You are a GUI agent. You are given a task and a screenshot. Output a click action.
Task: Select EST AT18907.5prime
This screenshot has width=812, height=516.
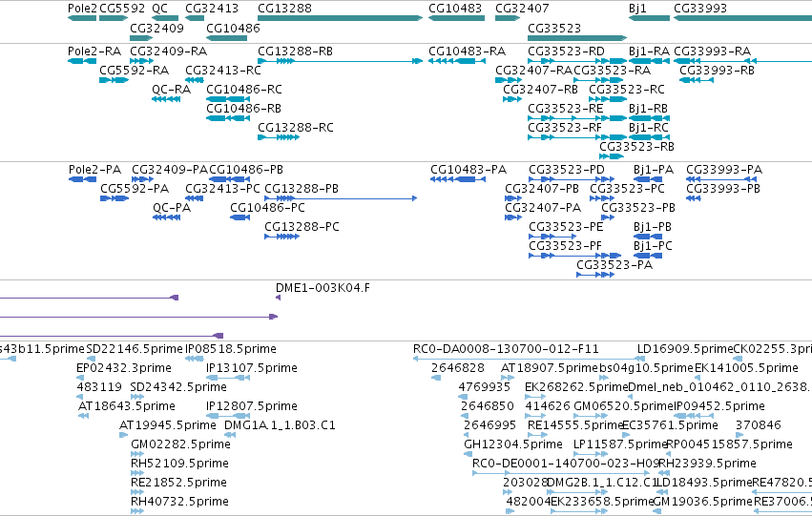coord(508,378)
